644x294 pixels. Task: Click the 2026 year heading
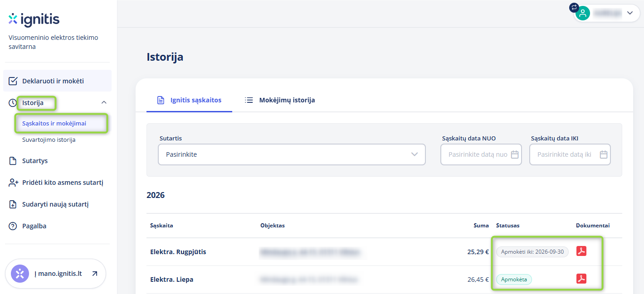pos(156,195)
